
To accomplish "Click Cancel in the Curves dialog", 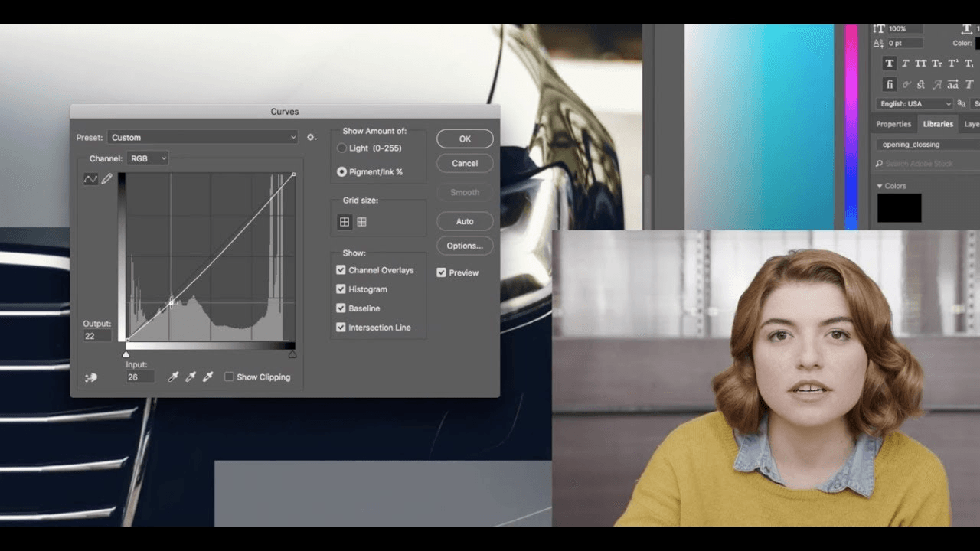I will click(465, 163).
